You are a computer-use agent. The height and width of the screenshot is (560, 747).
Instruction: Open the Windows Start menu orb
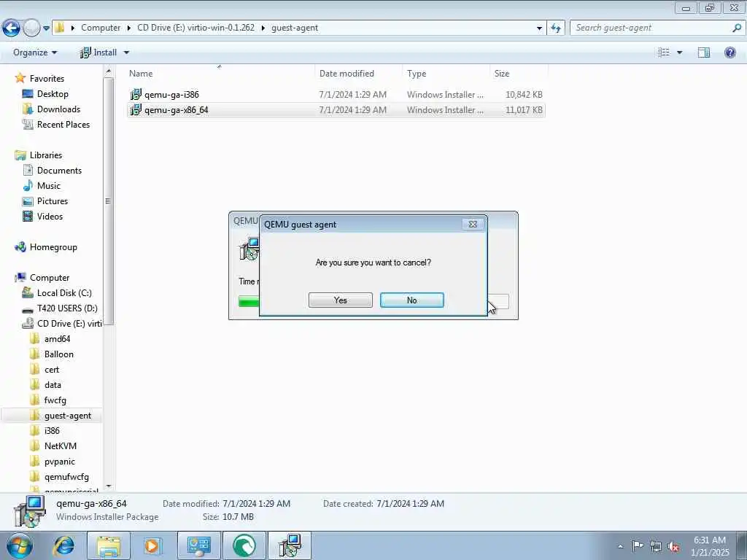click(x=20, y=546)
